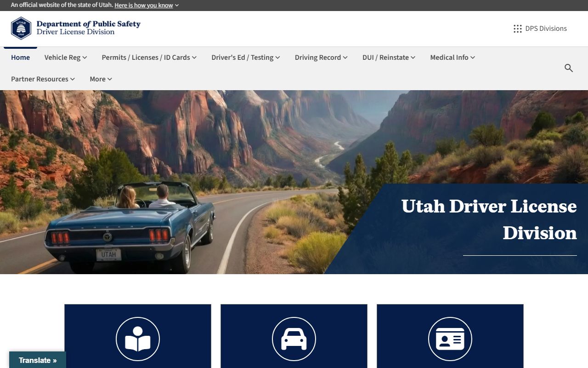Expand 'Here is how you know' banner

click(x=147, y=6)
